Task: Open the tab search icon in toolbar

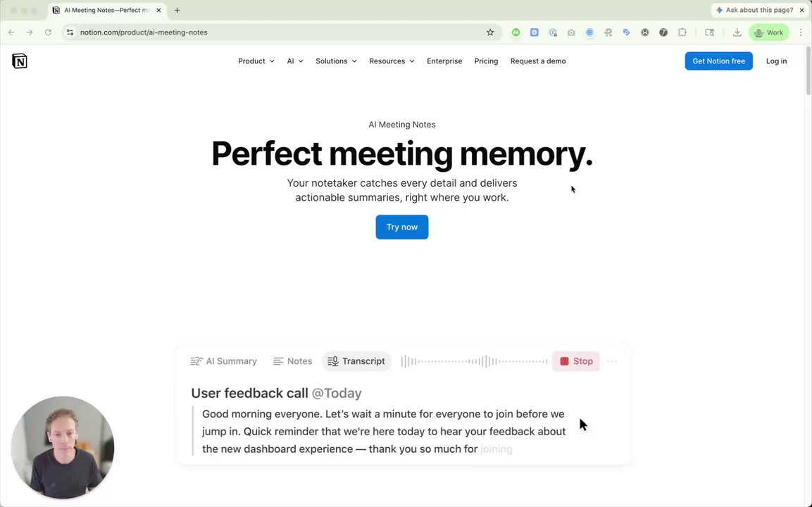Action: [709, 32]
